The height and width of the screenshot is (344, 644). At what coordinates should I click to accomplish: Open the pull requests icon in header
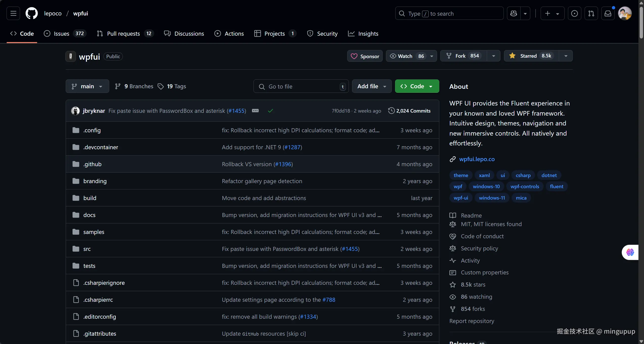[591, 13]
